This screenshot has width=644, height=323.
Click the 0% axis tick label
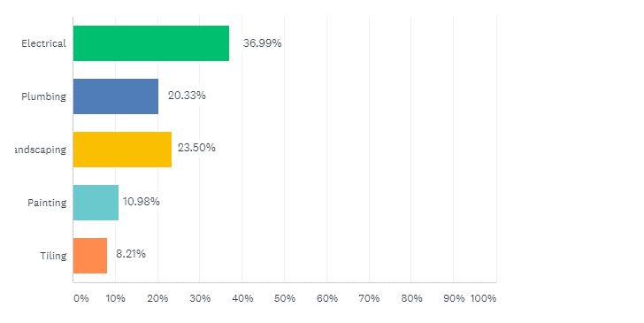81,298
